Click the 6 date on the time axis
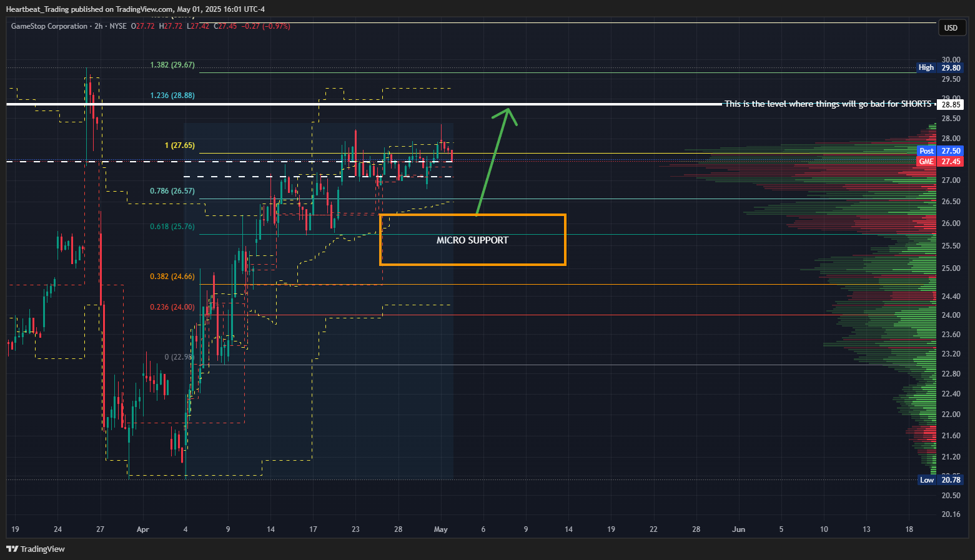The width and height of the screenshot is (975, 560). [483, 529]
